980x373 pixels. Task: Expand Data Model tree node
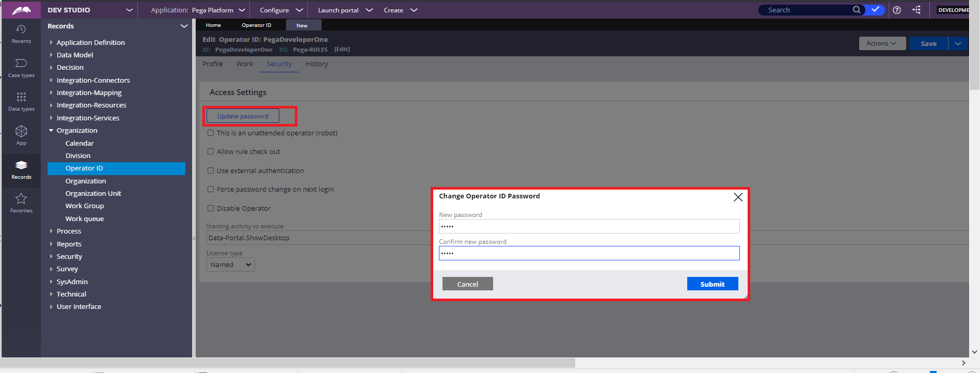click(51, 55)
